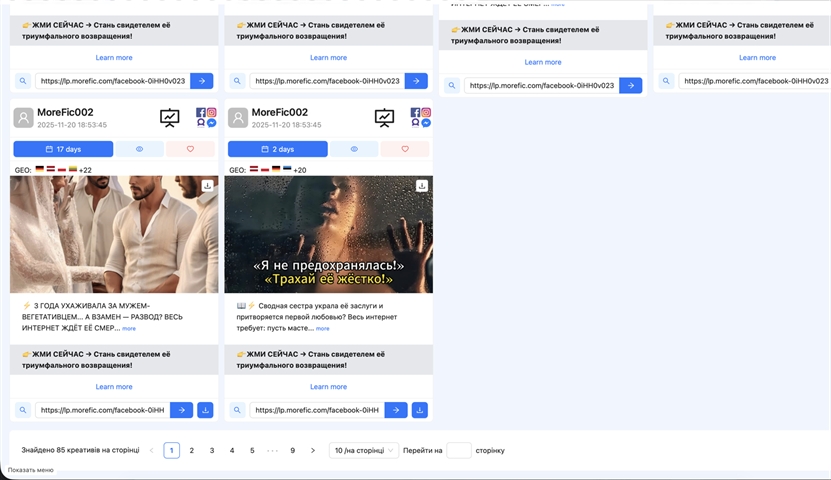The width and height of the screenshot is (831, 480).
Task: Click the search icon in the top third-column URL row
Action: 451,86
